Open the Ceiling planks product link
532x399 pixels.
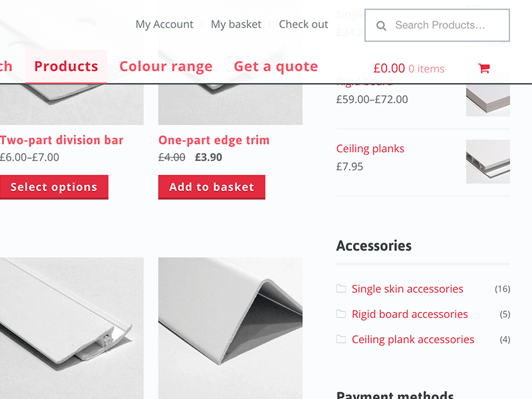[x=370, y=149]
